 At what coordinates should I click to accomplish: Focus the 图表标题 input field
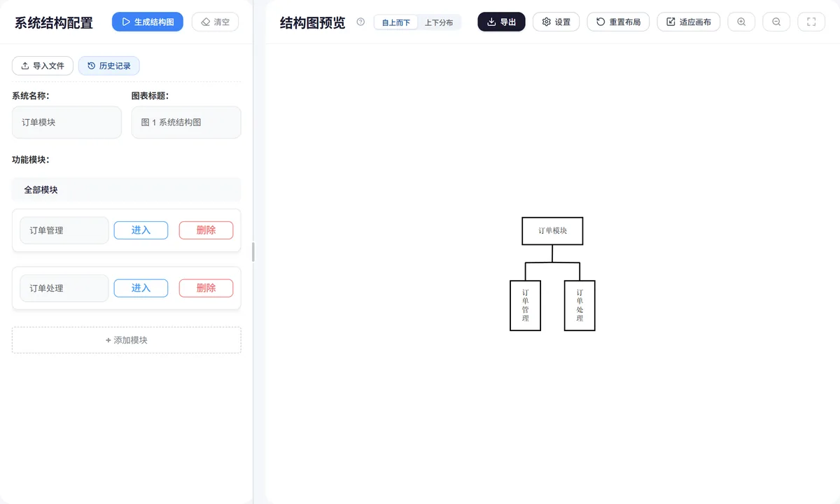pos(186,122)
